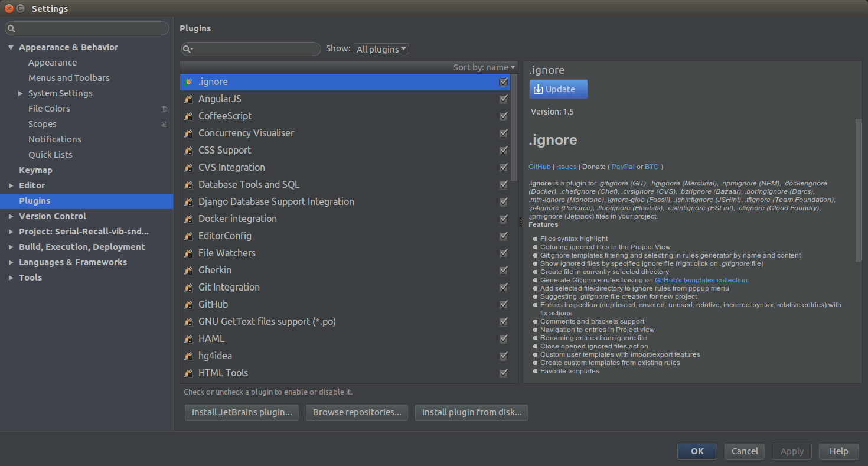Open Browse repositories dialog
The image size is (868, 466).
[357, 412]
